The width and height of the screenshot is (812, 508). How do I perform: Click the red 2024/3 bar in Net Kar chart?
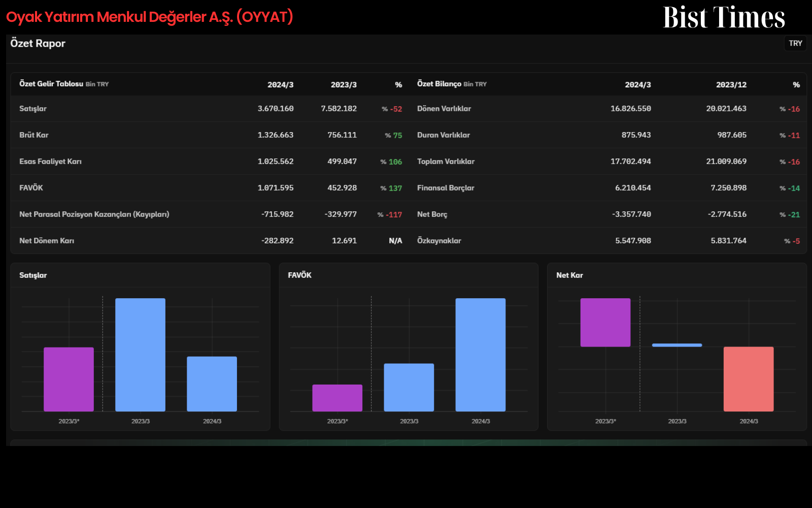749,379
